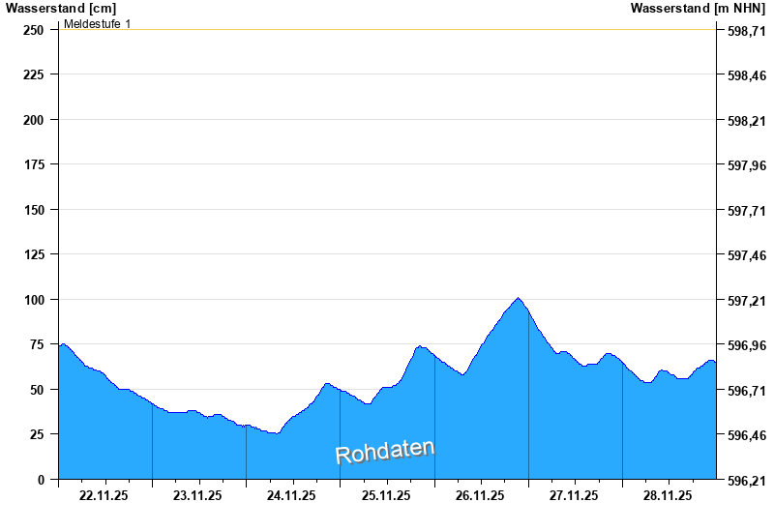Image resolution: width=774 pixels, height=532 pixels.
Task: Click the lowest water level point on 24.11.25
Action: [277, 433]
